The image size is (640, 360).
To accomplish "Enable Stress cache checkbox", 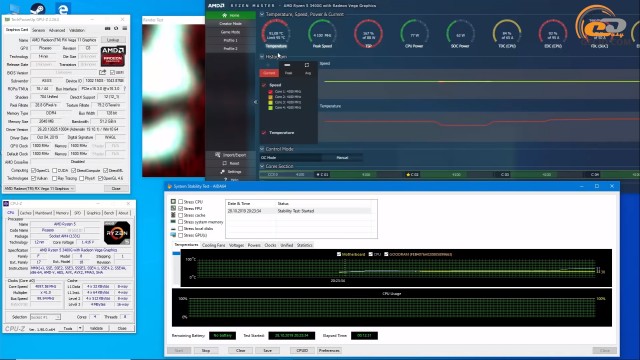I will (180, 215).
